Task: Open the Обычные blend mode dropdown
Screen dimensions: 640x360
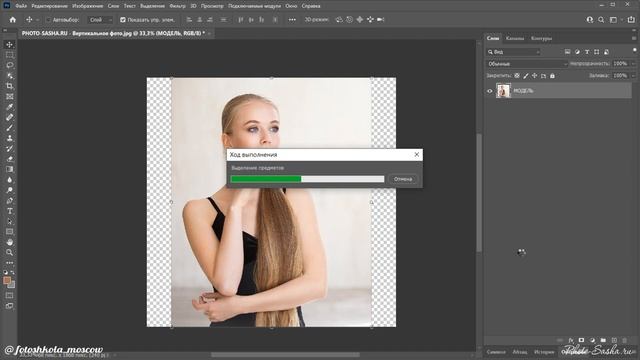Action: point(527,64)
